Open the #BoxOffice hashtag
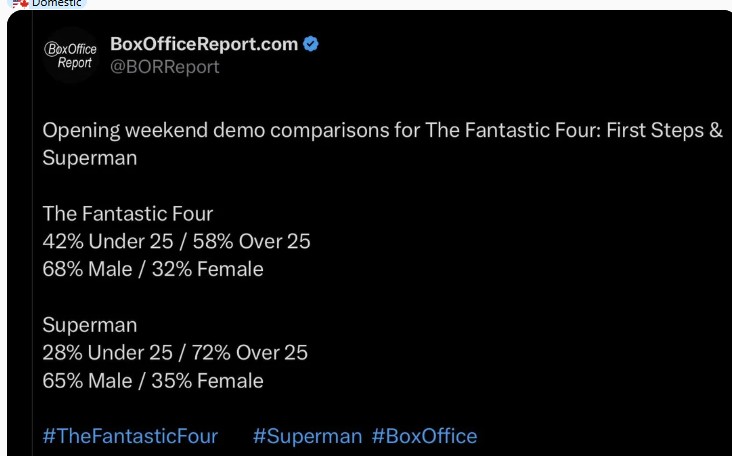This screenshot has width=732, height=456. point(424,436)
